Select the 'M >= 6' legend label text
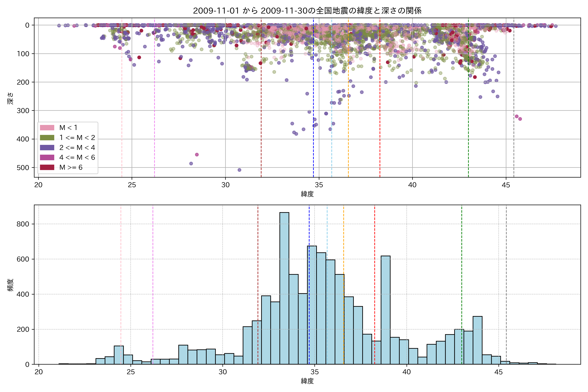Viewport: 588px width, 392px height. (x=71, y=167)
